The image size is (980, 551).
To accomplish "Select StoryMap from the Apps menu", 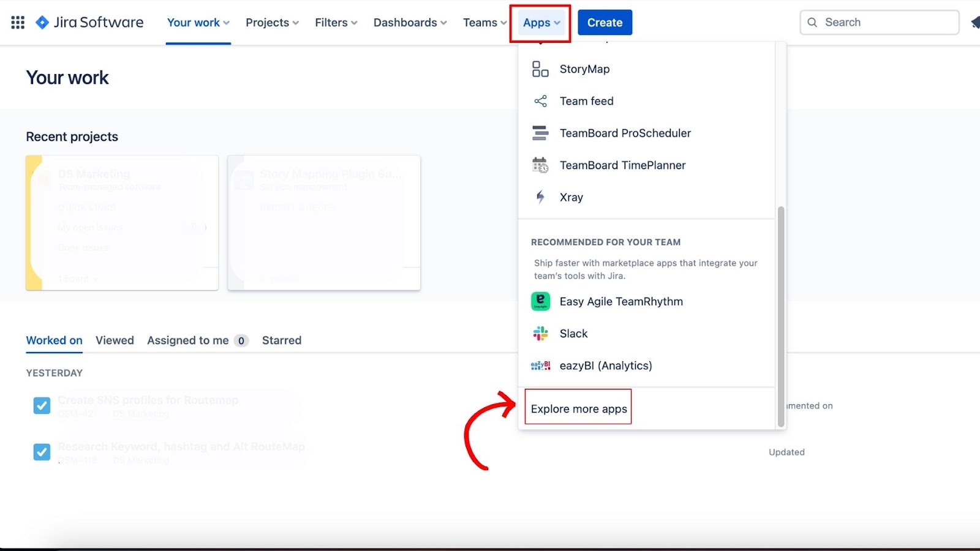I will pyautogui.click(x=647, y=69).
